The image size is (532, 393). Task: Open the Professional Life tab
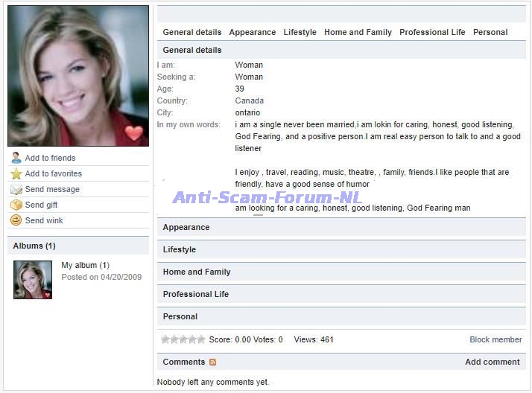click(x=432, y=32)
